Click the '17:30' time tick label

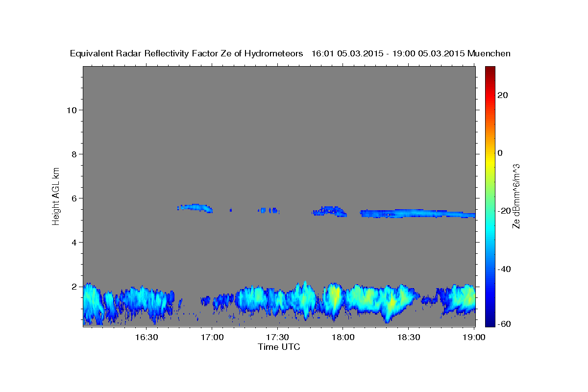pos(277,337)
